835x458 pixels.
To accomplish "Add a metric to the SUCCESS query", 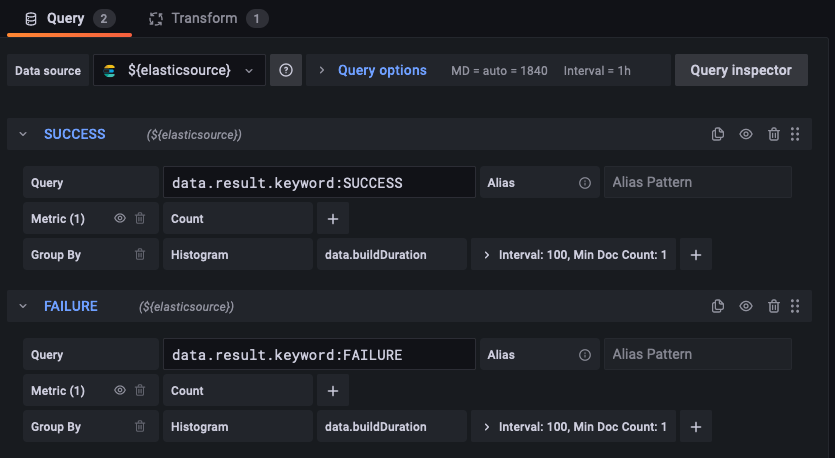I will [x=333, y=218].
